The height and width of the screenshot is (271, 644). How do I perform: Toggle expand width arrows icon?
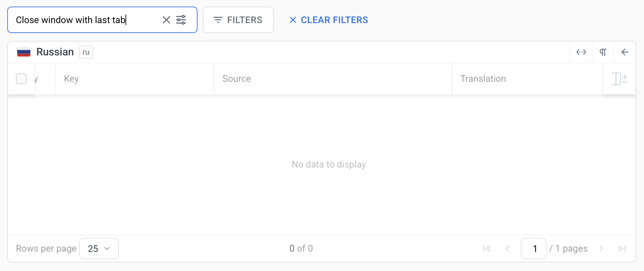coord(581,52)
